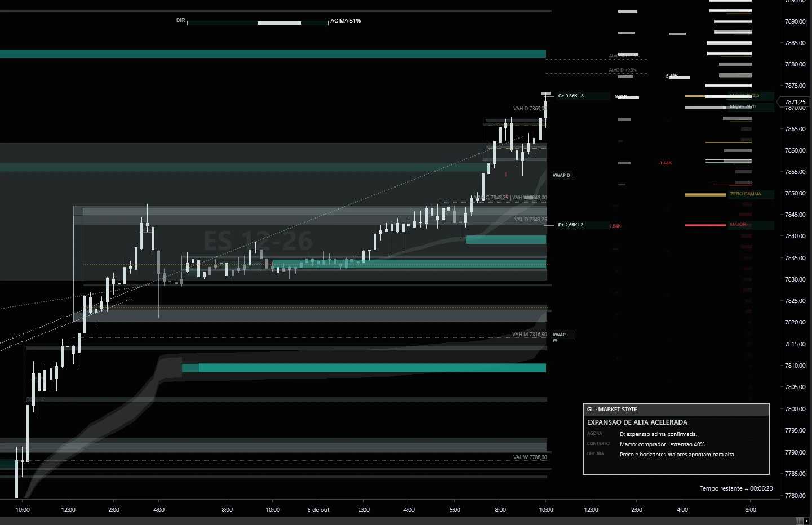Click the AGORA row text 'D: expansao acima confirmada.'
Image resolution: width=812 pixels, height=525 pixels.
658,434
